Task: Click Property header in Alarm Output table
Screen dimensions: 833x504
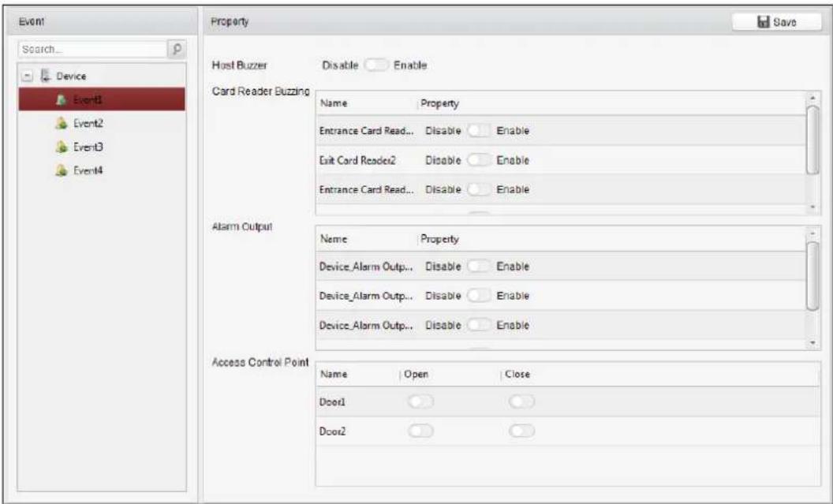Action: click(x=440, y=239)
